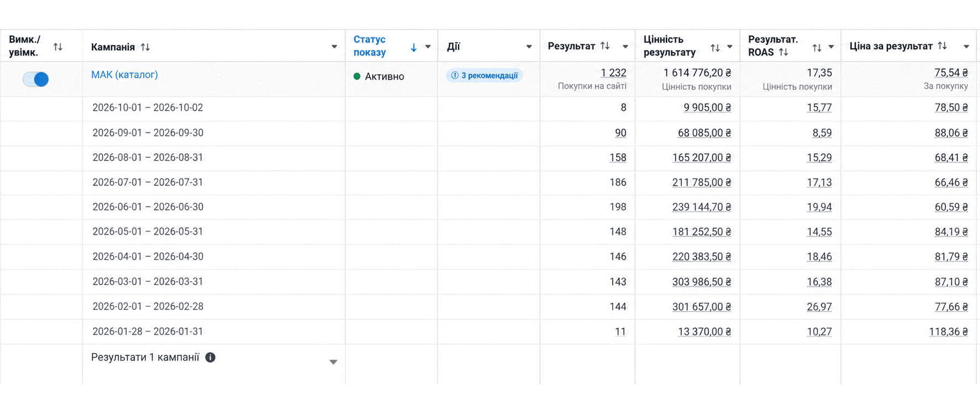Select the 2026-03-01 – 2026-03-31 date range

pos(148,282)
